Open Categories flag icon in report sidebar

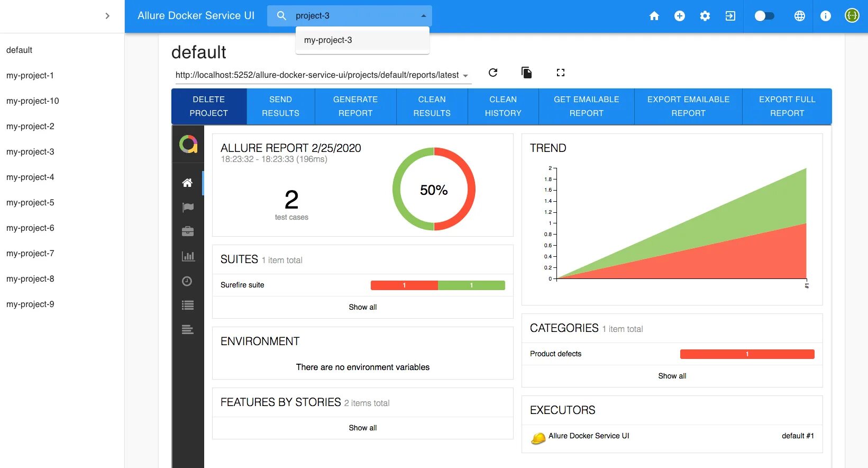point(188,207)
